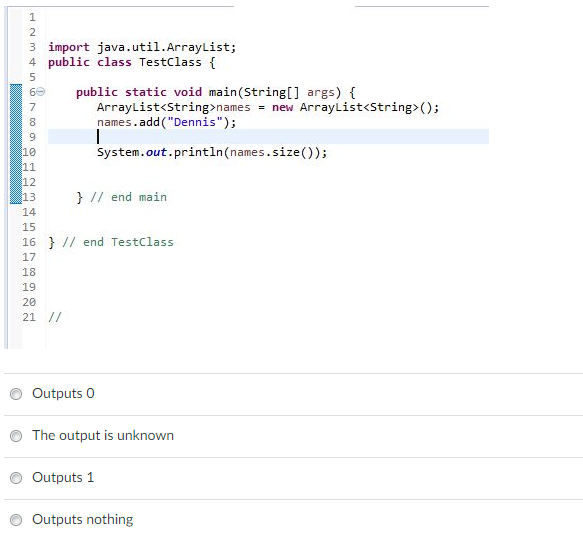Click line number 21 in the gutter
Viewport: 583px width, 550px height.
click(29, 317)
